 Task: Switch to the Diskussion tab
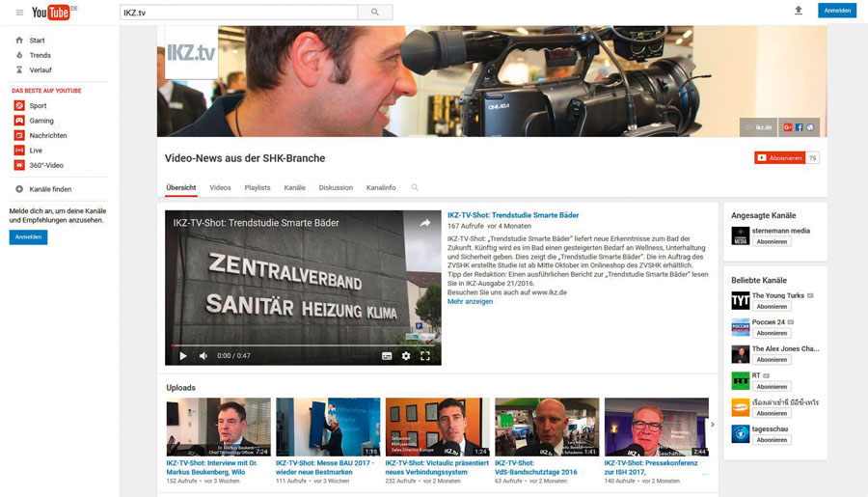pyautogui.click(x=336, y=188)
